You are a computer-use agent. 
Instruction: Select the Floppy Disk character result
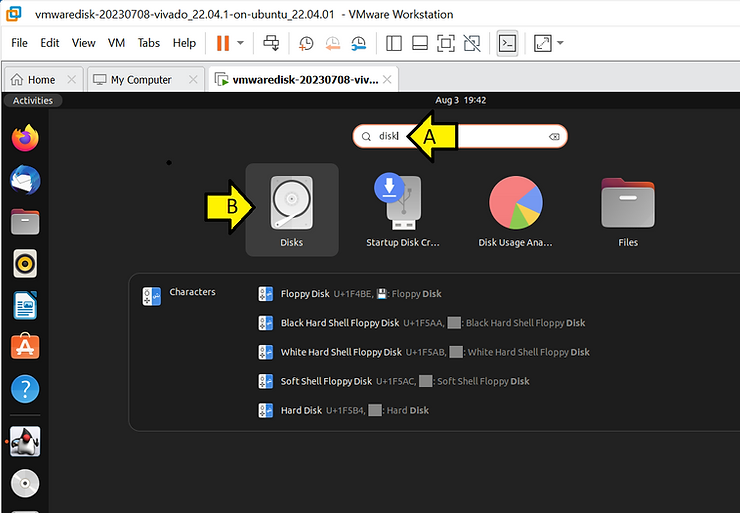[305, 294]
